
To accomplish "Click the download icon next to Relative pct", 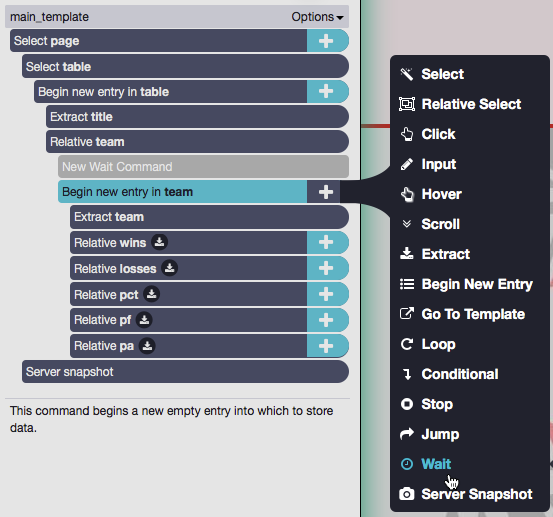I will tap(152, 294).
